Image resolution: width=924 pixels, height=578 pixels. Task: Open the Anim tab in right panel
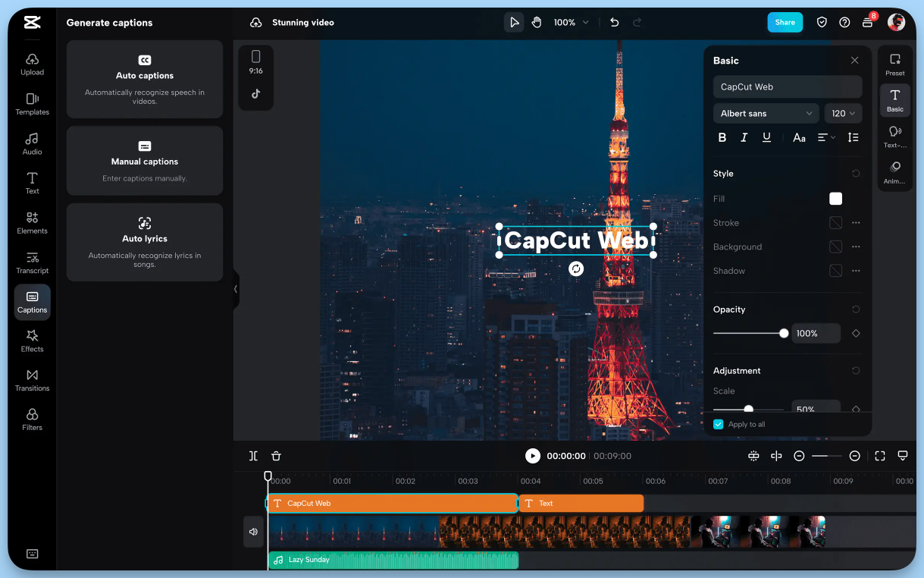894,170
